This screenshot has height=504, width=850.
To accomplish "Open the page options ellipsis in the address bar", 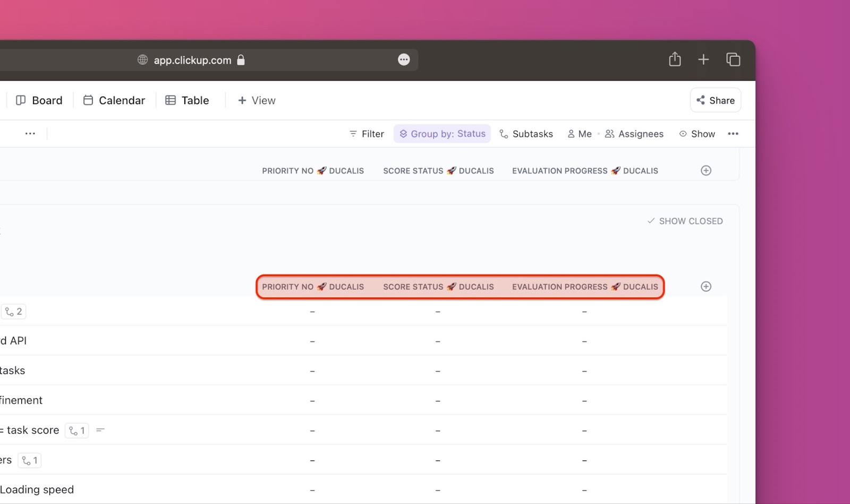I will (x=404, y=59).
